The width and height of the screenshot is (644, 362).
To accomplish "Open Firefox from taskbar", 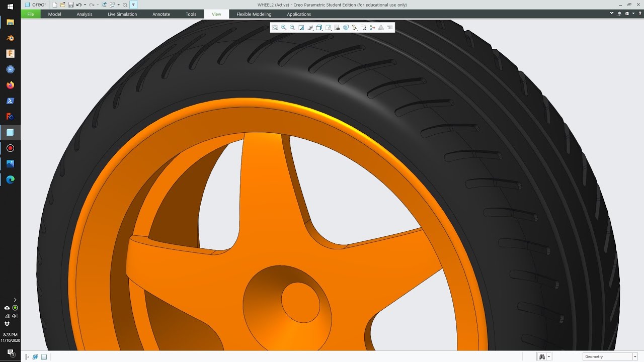I will (x=10, y=85).
